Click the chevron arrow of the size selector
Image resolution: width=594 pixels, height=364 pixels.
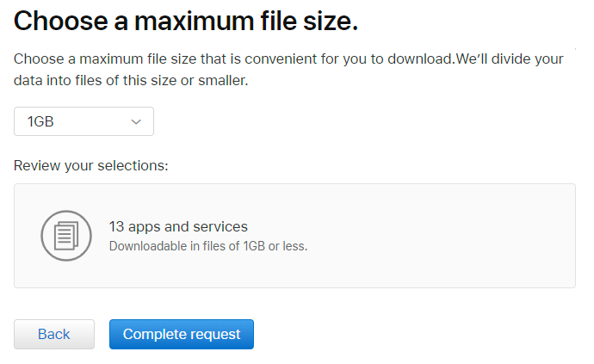pyautogui.click(x=136, y=122)
